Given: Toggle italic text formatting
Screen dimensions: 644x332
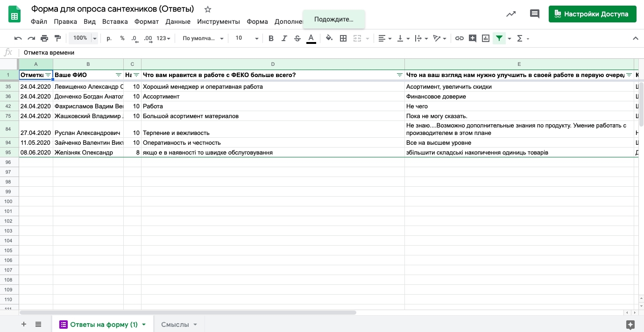Looking at the screenshot, I should click(x=284, y=38).
